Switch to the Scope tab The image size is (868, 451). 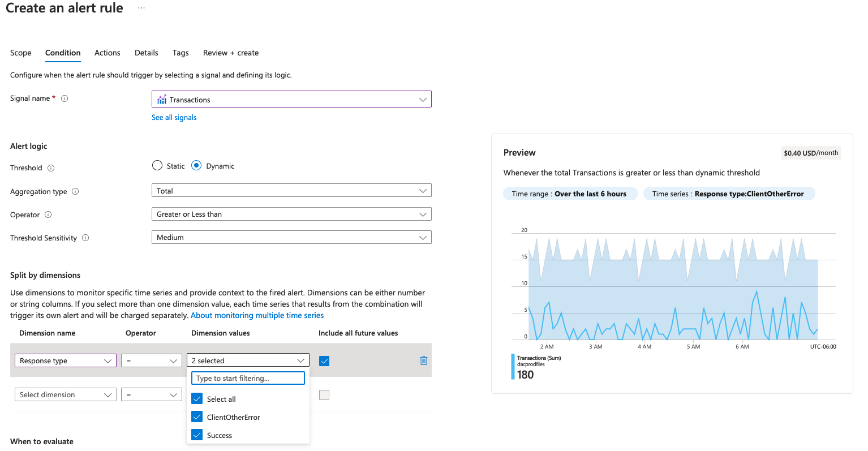(x=21, y=53)
